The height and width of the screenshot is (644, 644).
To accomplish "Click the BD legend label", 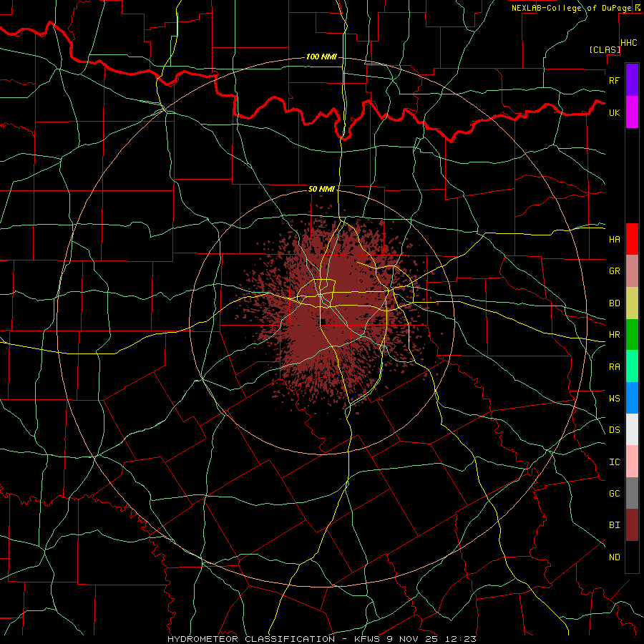I will 615,303.
